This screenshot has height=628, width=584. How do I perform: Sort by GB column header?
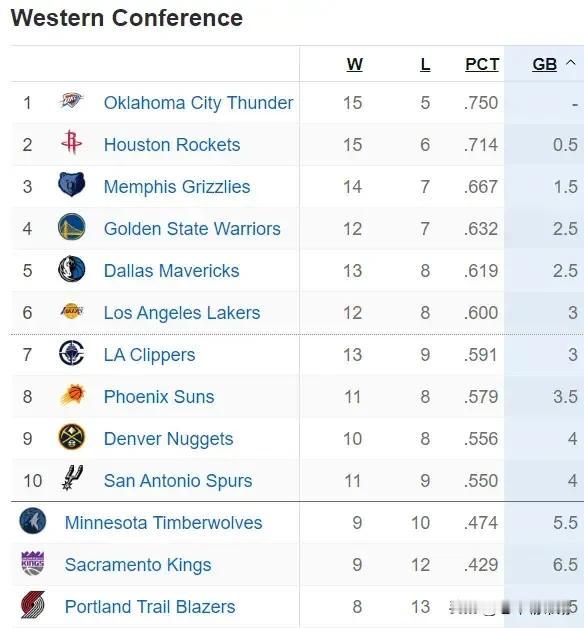544,64
